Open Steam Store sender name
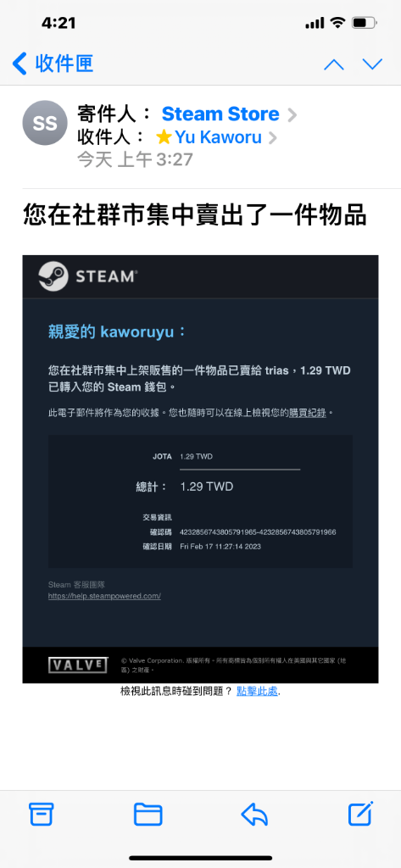The height and width of the screenshot is (868, 401). 220,114
